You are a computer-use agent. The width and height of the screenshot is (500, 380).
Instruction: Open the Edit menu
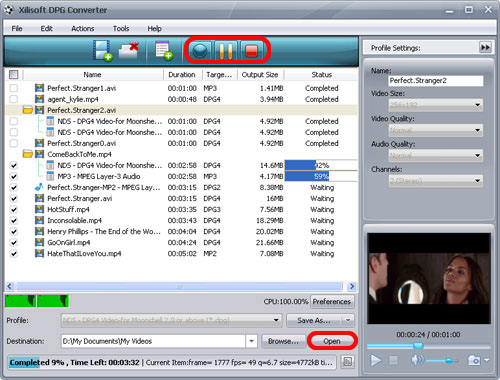click(47, 29)
